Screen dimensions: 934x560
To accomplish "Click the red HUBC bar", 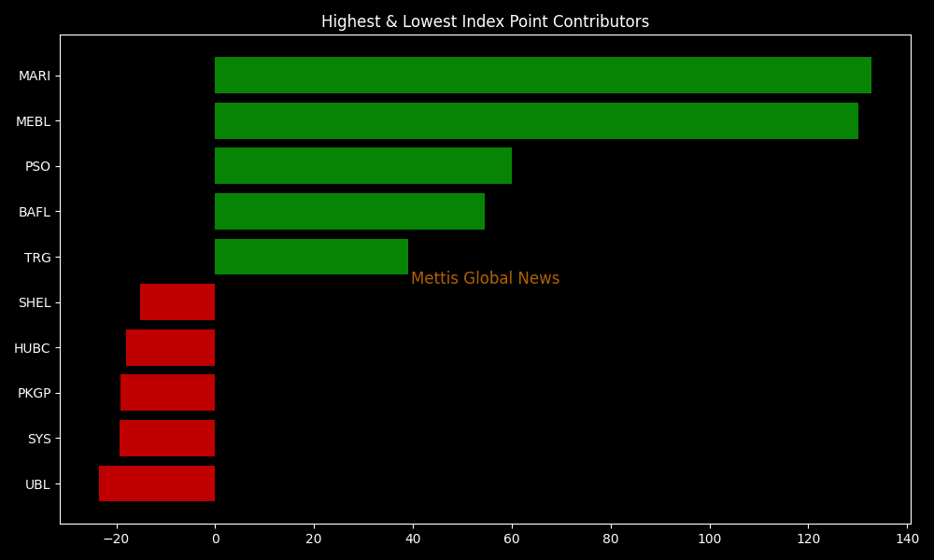I will 170,347.
